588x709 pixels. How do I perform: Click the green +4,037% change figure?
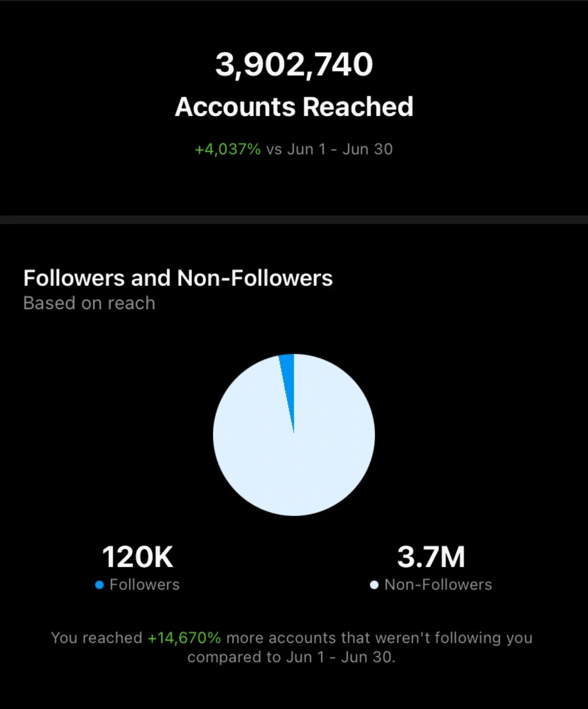[x=227, y=149]
